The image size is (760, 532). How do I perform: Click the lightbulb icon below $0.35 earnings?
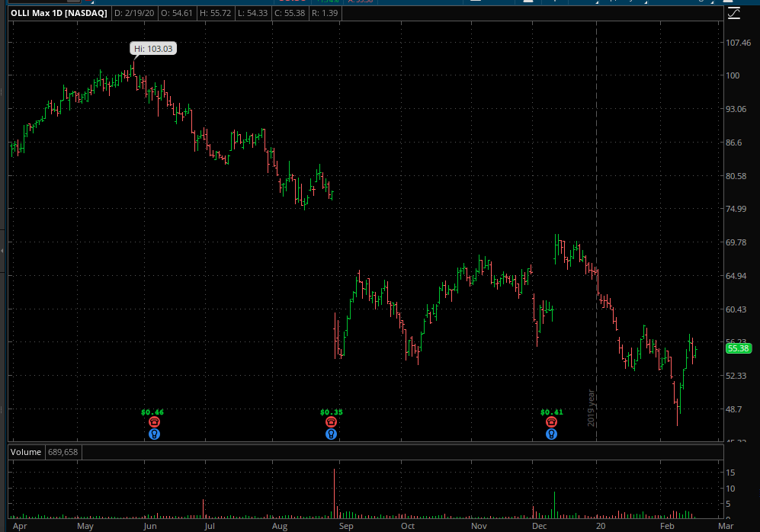pyautogui.click(x=331, y=434)
